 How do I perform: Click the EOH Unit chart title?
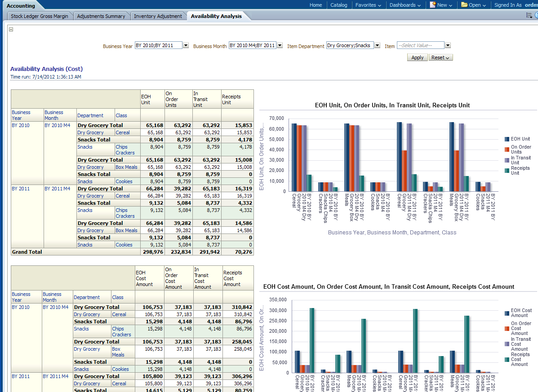pyautogui.click(x=392, y=105)
